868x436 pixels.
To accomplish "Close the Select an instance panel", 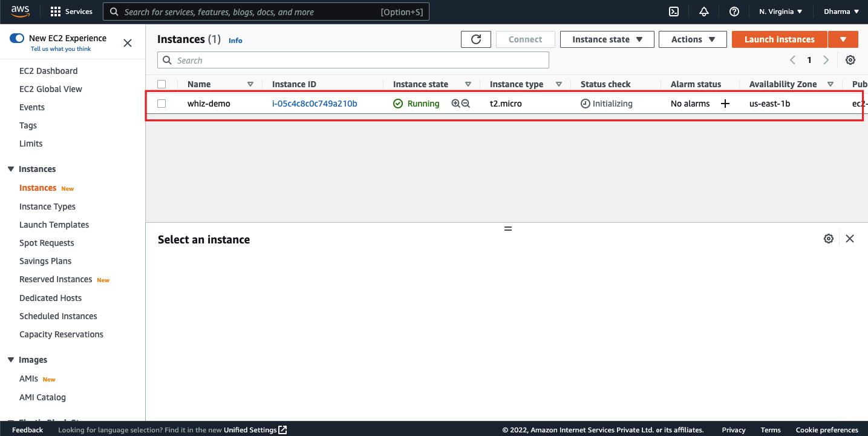I will pyautogui.click(x=850, y=239).
